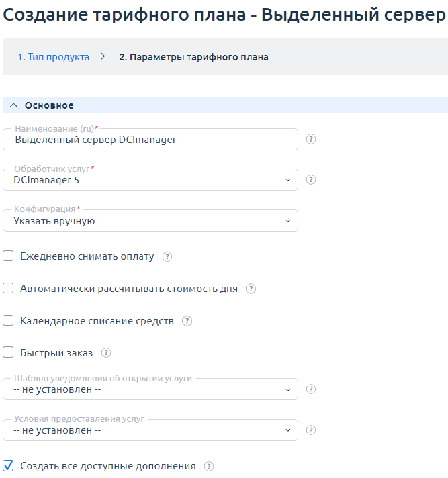This screenshot has height=478, width=448.
Task: Open the Обработчик услуг dropdown
Action: [x=150, y=180]
